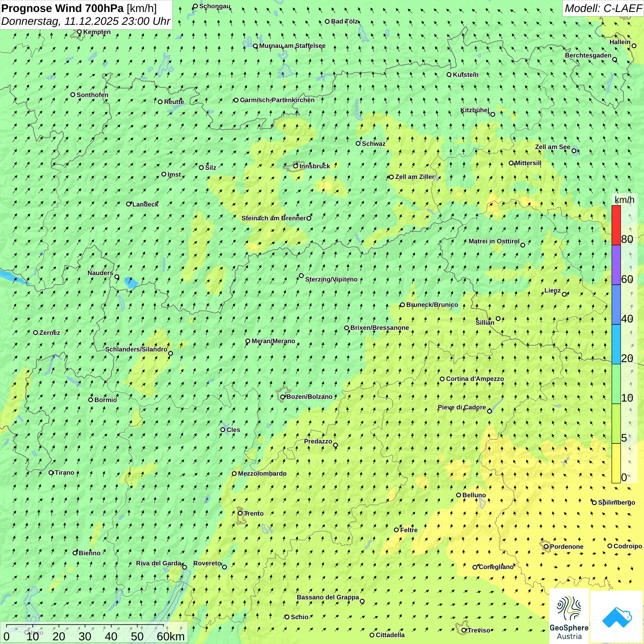This screenshot has height=644, width=644.
Task: Click the Zernez label
Action: (x=50, y=333)
